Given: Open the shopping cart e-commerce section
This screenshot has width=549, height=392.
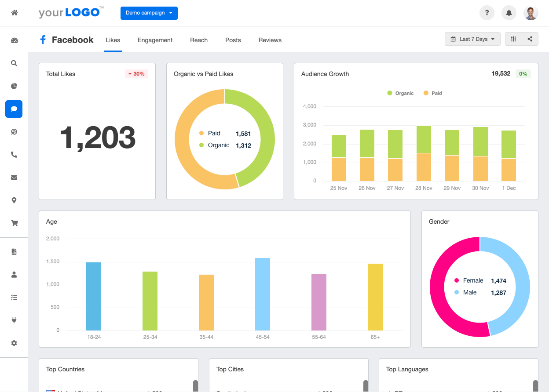Looking at the screenshot, I should click(x=14, y=223).
